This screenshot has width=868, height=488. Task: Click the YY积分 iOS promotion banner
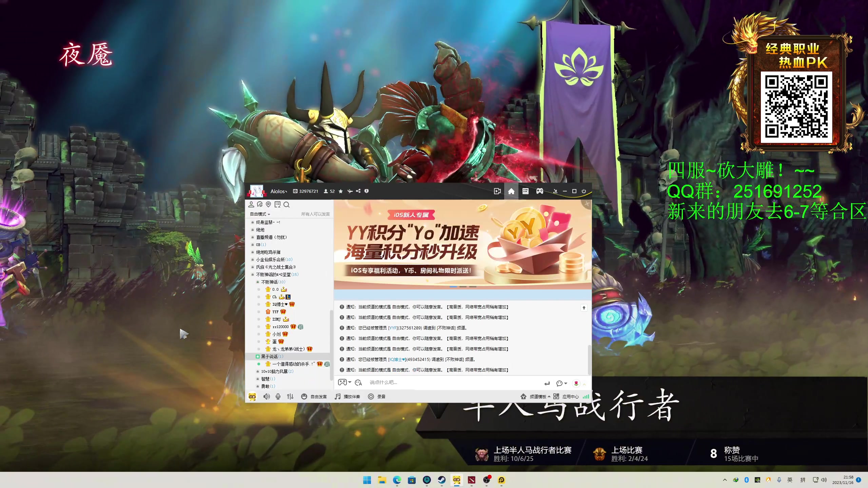tap(462, 244)
